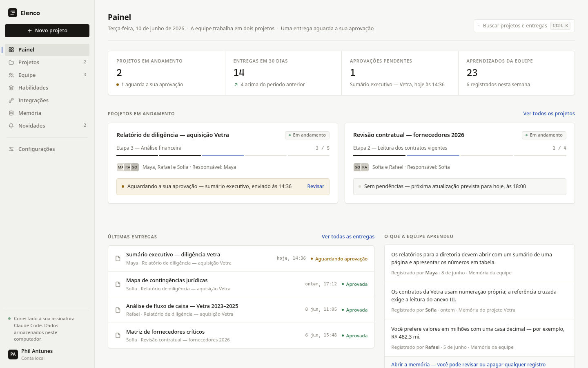Click the SO avatar on Revisão contratual card

pyautogui.click(x=357, y=167)
